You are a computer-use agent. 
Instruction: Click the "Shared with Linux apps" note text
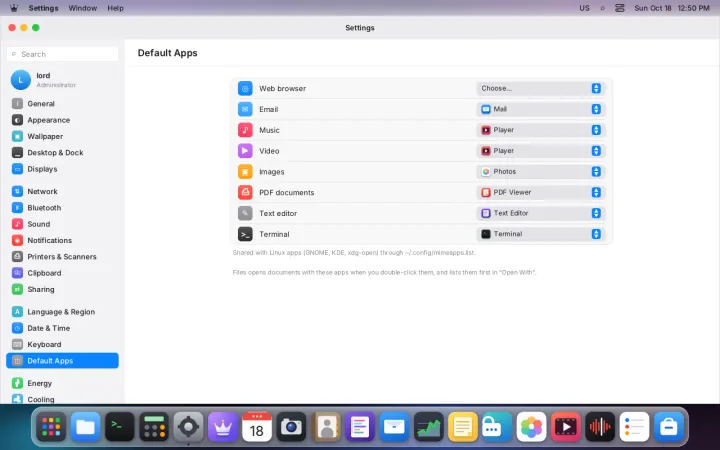coord(354,253)
